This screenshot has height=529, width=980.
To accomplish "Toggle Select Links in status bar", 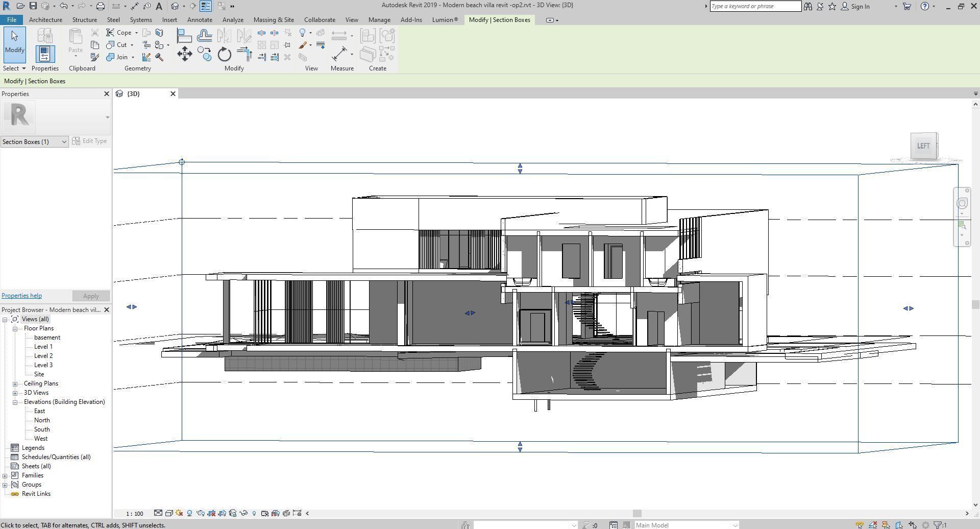I will point(860,525).
